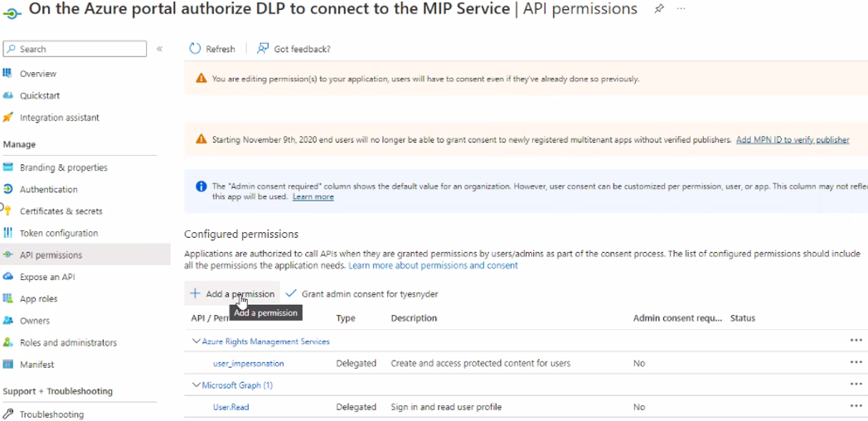Open the user_impersonation permission link
The height and width of the screenshot is (421, 868).
click(x=249, y=364)
